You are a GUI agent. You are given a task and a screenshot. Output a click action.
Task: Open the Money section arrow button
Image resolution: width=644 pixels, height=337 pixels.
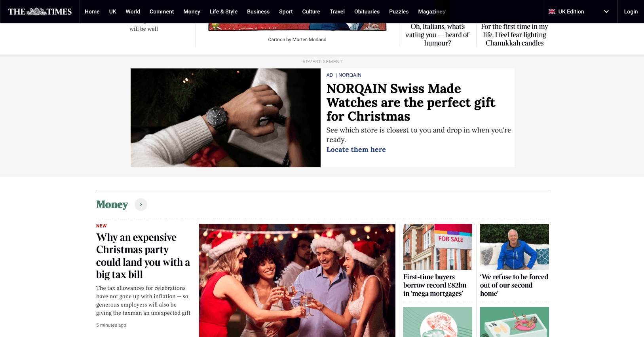(x=141, y=204)
